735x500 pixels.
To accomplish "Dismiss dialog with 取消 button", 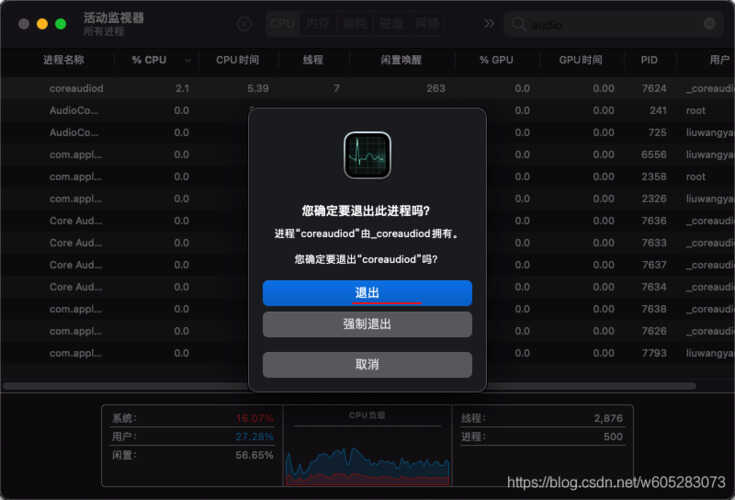I will (367, 365).
